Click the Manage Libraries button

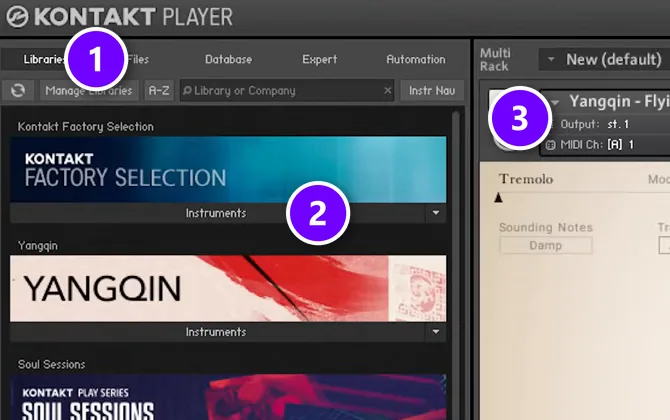click(x=89, y=91)
